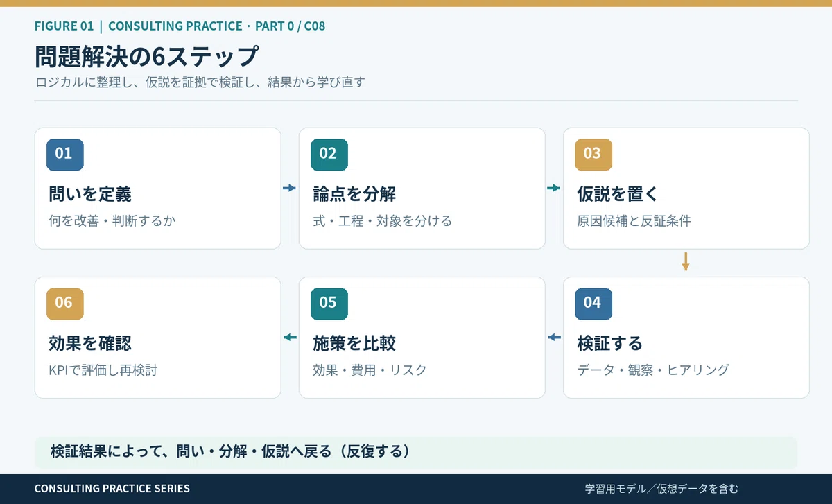This screenshot has height=504, width=832.
Task: Click the footer text "CONSULTING PRACTICE SERIES"
Action: tap(112, 489)
